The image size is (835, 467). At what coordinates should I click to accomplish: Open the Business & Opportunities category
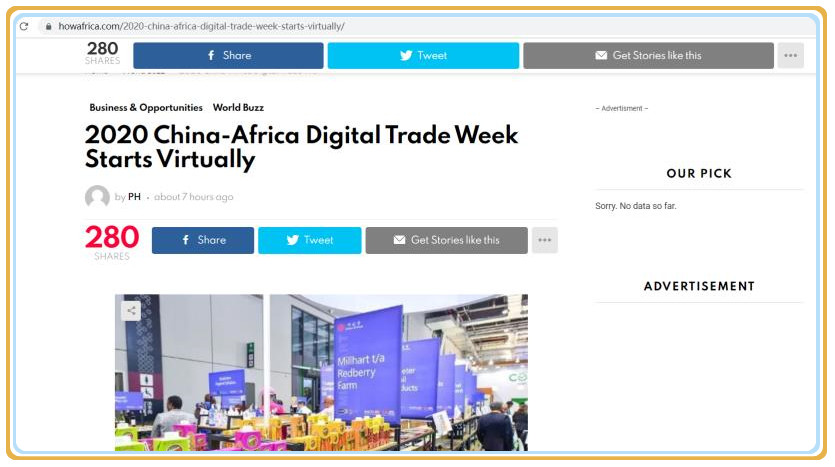pyautogui.click(x=145, y=108)
